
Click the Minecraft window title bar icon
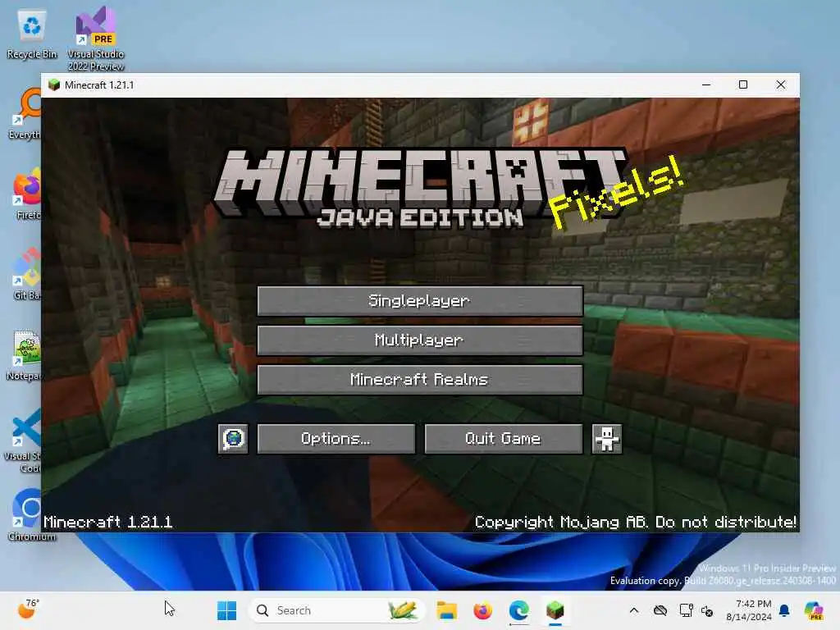pos(54,85)
